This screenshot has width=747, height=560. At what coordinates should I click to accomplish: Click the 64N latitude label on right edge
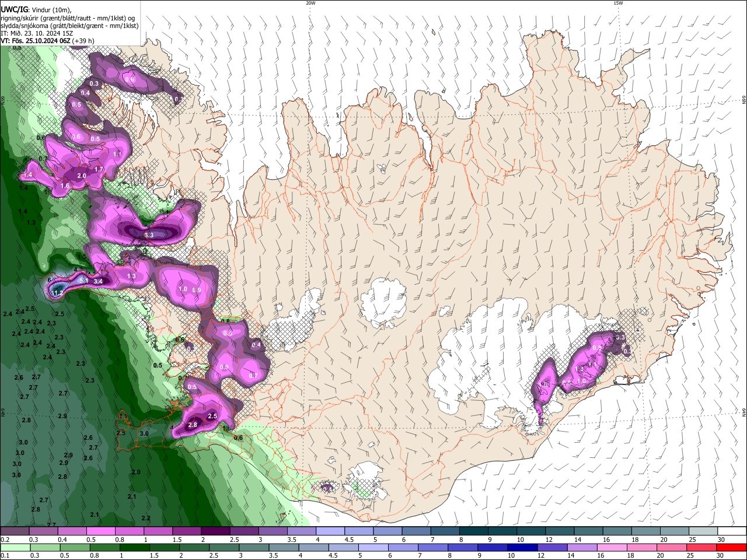tap(743, 412)
